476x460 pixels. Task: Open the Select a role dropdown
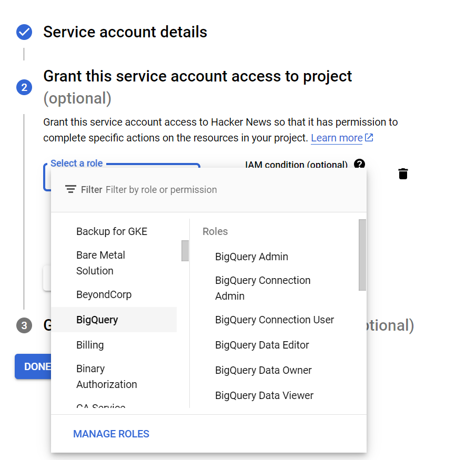click(x=76, y=163)
